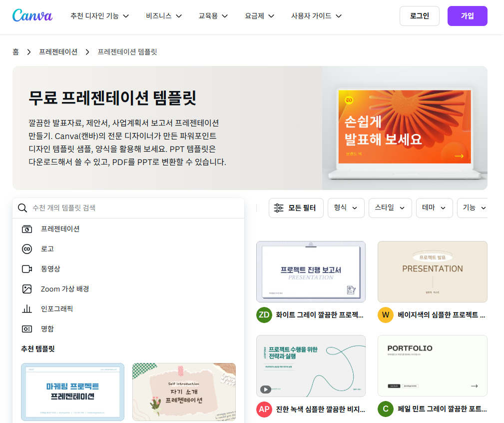This screenshot has height=423, width=504.
Task: Click the search magnifier icon
Action: coord(22,208)
